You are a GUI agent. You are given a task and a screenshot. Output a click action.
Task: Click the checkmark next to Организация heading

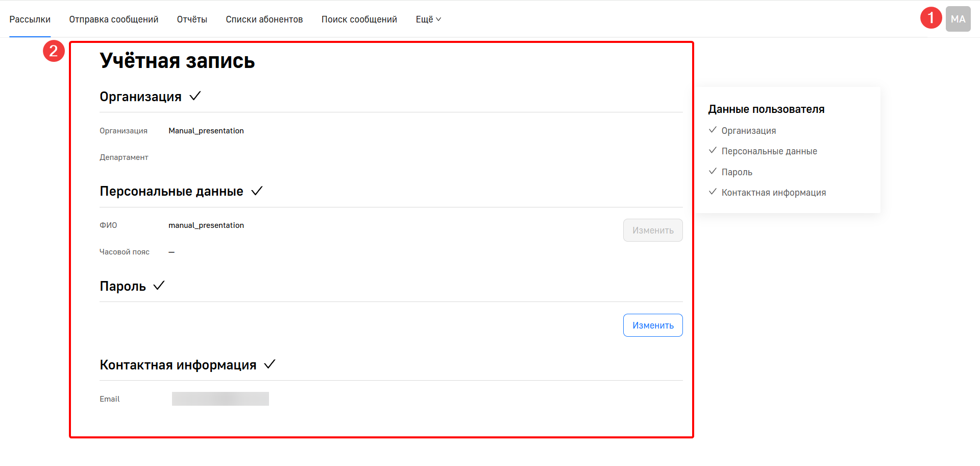coord(195,96)
